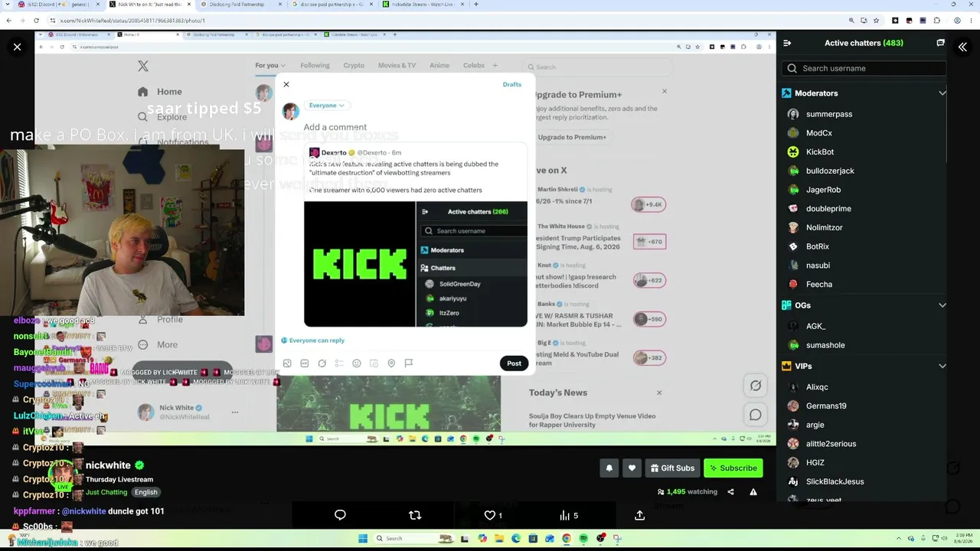Click the English language tag

(x=145, y=492)
